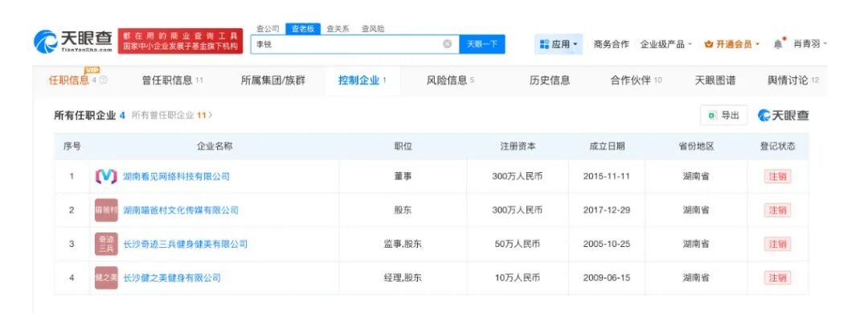Screen dimensions: 868x325
Task: Show help icon beside 任职信息
Action: point(104,80)
